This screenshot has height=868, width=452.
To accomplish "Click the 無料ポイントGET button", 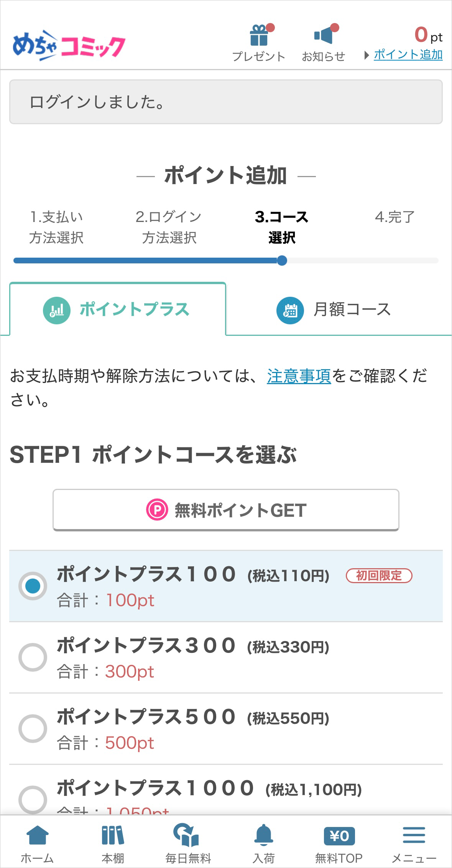I will (x=226, y=510).
